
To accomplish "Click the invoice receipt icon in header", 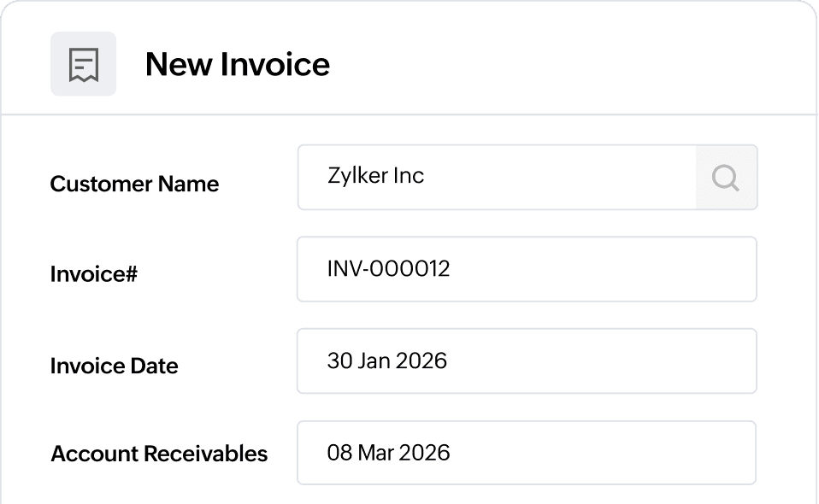I will pos(83,64).
